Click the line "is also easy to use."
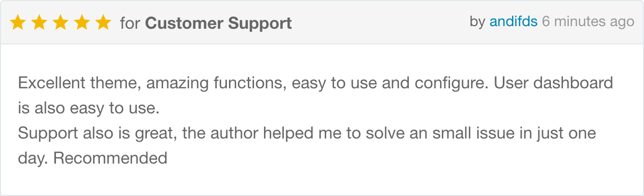Screen dimensions: 644x196 coord(88,108)
